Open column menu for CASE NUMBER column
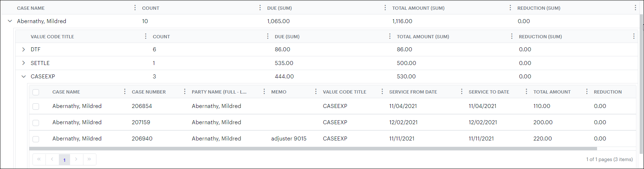 tap(185, 91)
